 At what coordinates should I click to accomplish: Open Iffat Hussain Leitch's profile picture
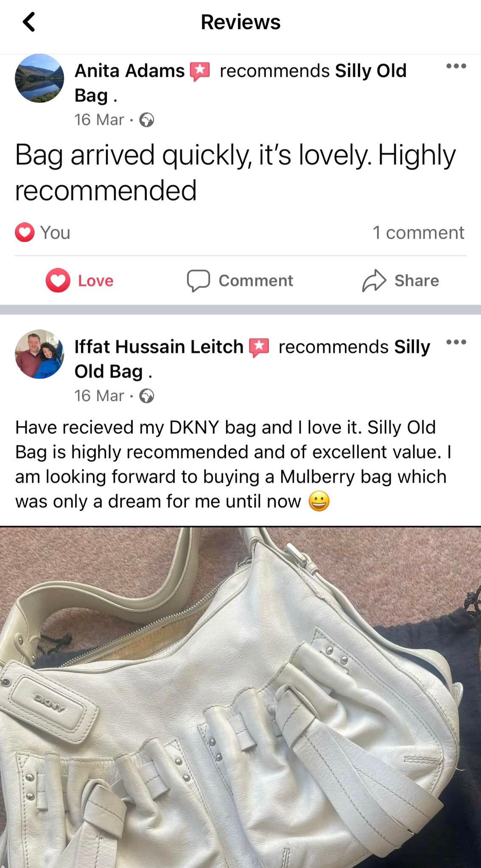click(39, 354)
